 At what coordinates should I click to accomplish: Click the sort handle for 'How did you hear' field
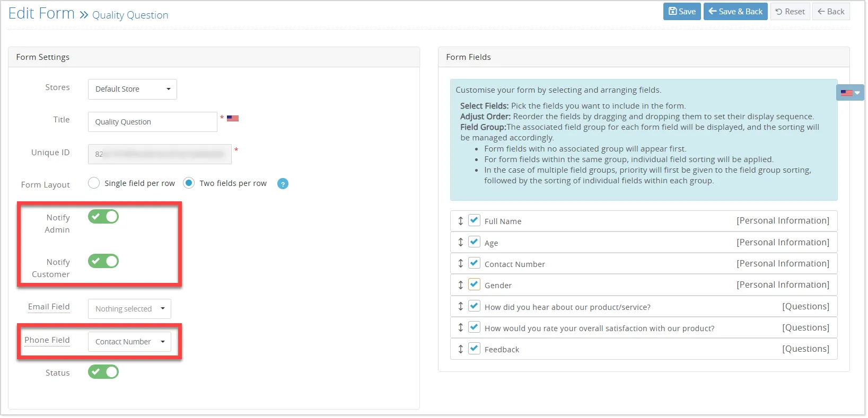tap(461, 306)
